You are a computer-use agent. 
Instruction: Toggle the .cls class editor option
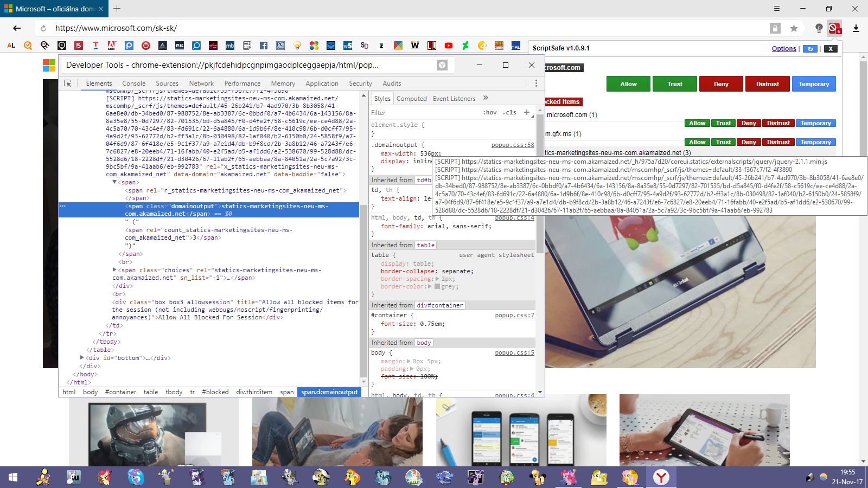coord(509,113)
